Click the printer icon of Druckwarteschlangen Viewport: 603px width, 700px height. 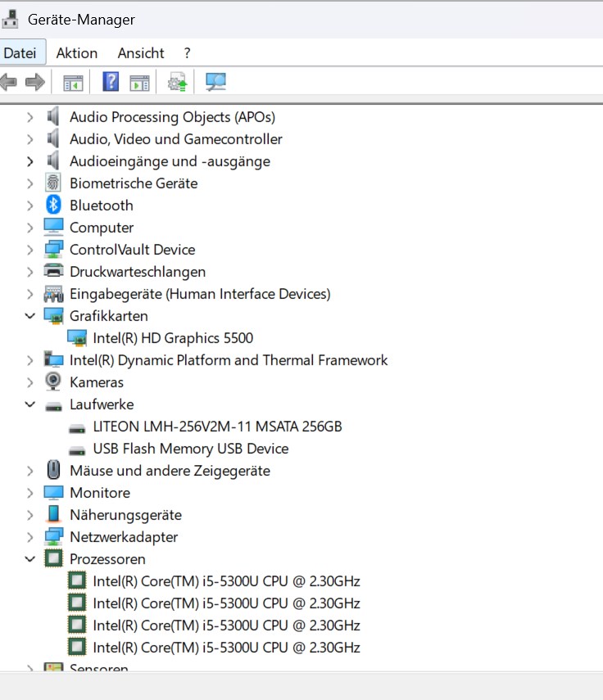click(53, 270)
